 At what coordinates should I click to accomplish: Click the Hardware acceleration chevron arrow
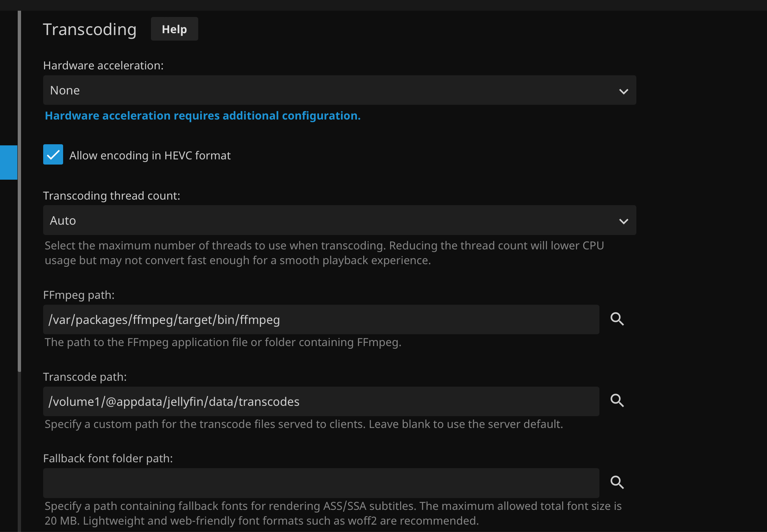pos(623,91)
